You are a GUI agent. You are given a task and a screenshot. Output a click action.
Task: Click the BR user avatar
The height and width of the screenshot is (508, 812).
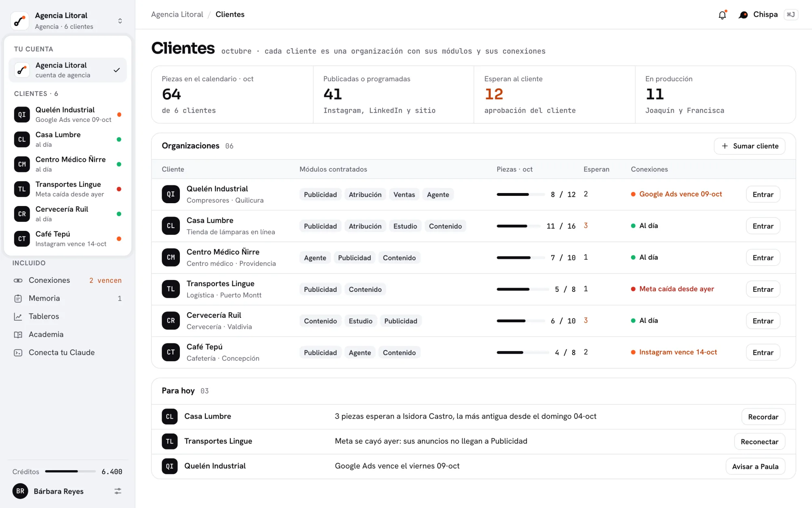pos(20,491)
